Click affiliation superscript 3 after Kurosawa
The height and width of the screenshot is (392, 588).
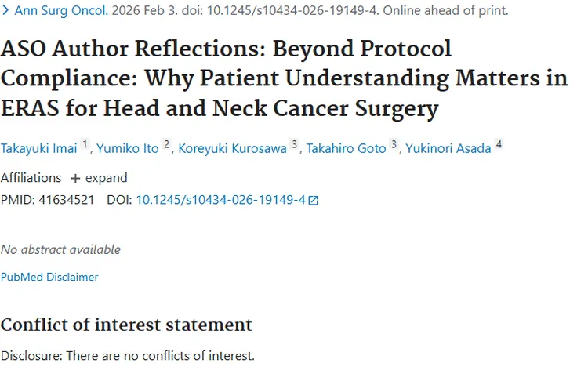(294, 145)
